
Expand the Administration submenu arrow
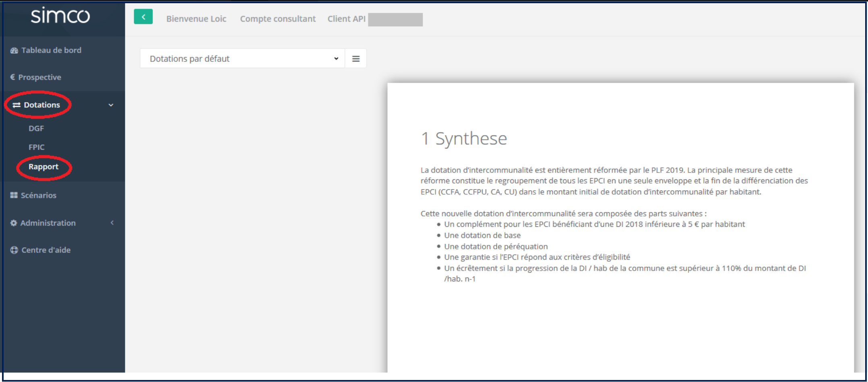tap(112, 223)
